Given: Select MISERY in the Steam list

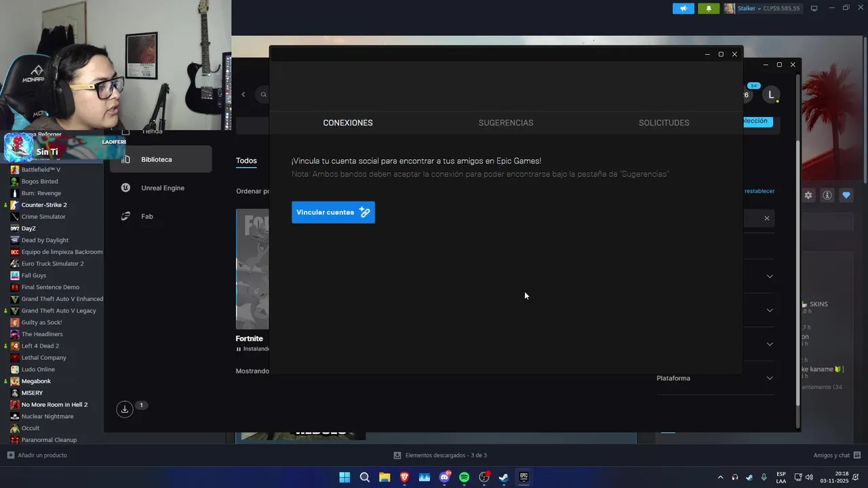Looking at the screenshot, I should [32, 392].
